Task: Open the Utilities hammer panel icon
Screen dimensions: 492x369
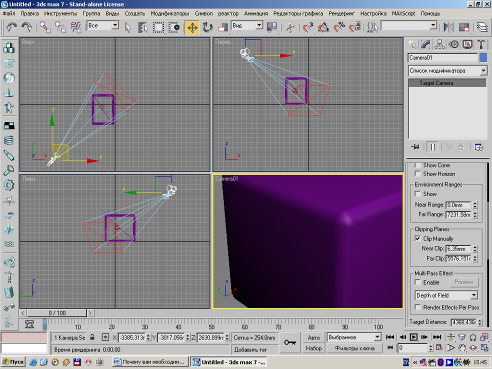Action: [x=481, y=44]
